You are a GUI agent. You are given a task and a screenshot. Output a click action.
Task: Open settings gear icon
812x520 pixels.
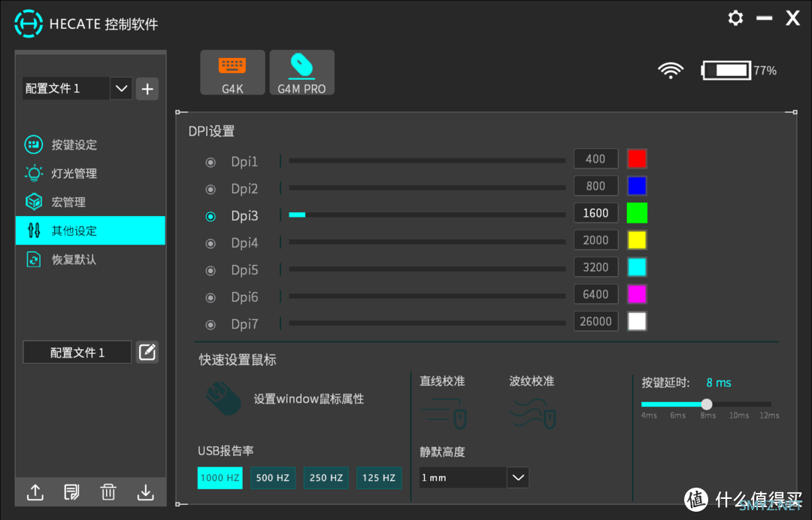click(735, 18)
